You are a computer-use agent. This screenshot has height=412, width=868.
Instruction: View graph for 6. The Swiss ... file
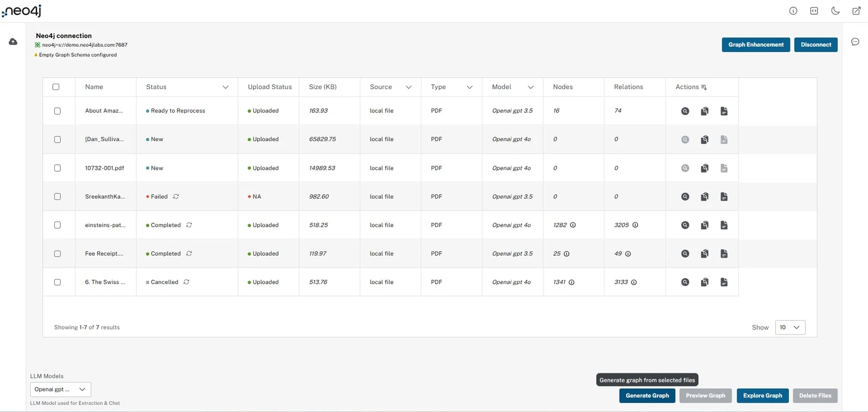(685, 282)
